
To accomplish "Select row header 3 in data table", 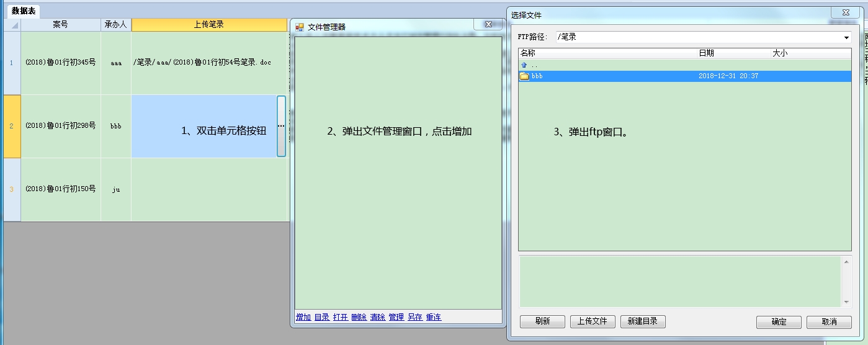I will click(x=12, y=189).
